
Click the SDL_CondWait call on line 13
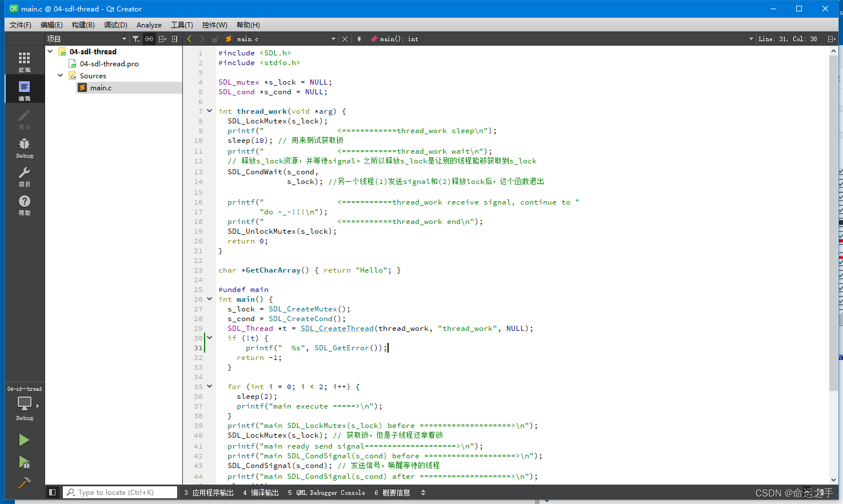click(x=255, y=171)
